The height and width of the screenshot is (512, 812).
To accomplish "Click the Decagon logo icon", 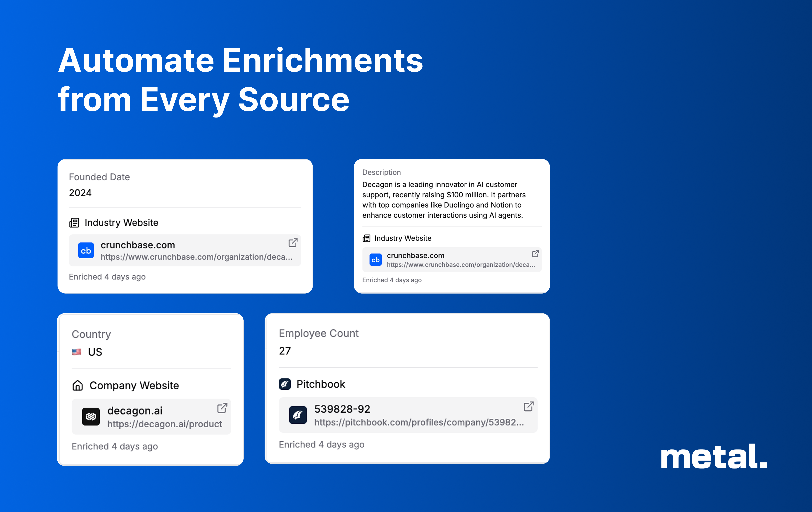I will point(91,417).
